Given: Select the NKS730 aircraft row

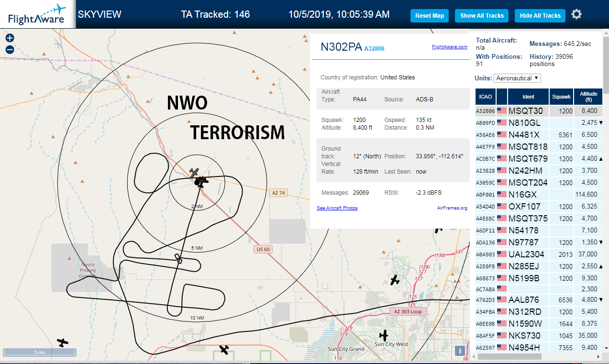Looking at the screenshot, I should [x=539, y=336].
